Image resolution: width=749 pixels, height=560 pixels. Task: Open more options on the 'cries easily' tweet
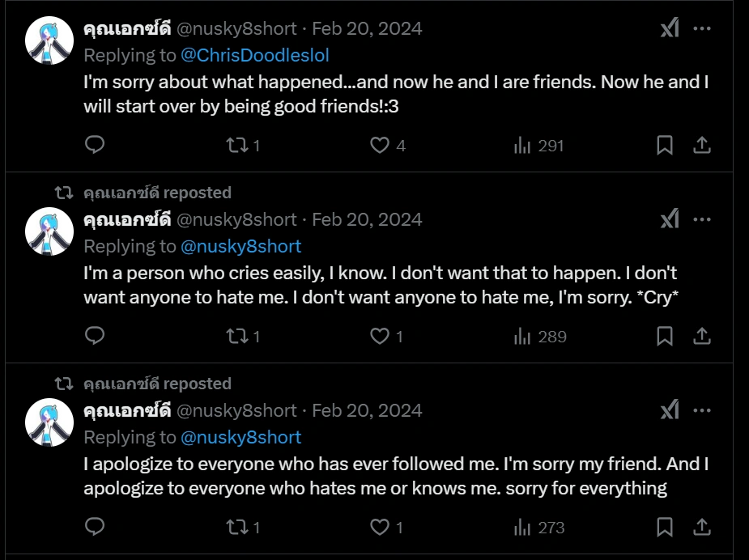click(x=702, y=219)
